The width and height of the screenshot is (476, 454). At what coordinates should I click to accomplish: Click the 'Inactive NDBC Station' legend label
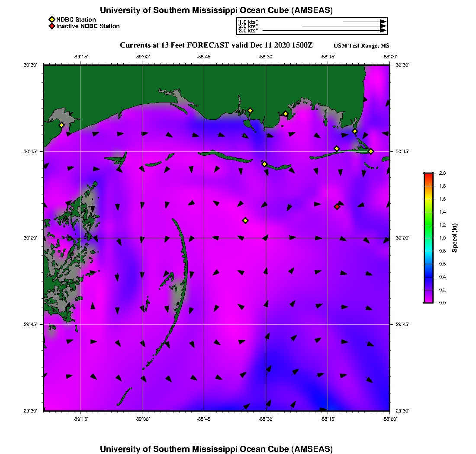(x=88, y=26)
